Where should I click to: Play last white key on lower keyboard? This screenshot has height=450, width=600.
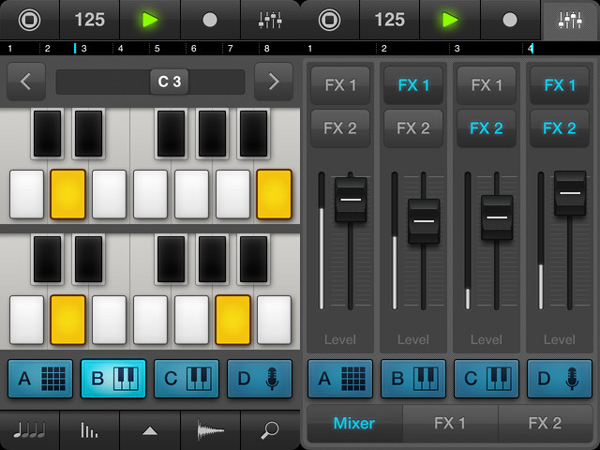(x=274, y=320)
